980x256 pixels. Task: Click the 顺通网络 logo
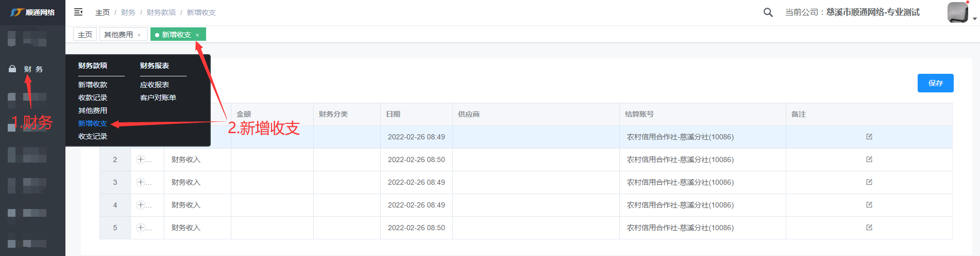[32, 12]
